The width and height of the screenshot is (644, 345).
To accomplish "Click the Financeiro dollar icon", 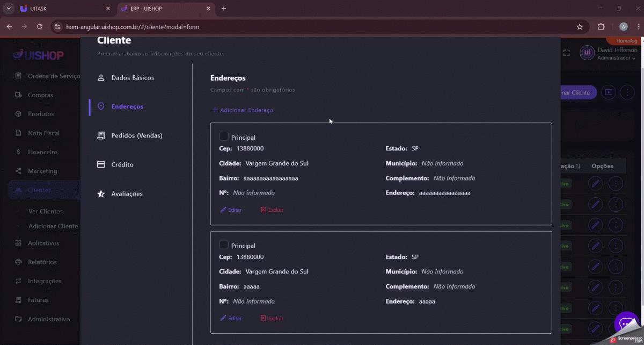I will [x=18, y=152].
